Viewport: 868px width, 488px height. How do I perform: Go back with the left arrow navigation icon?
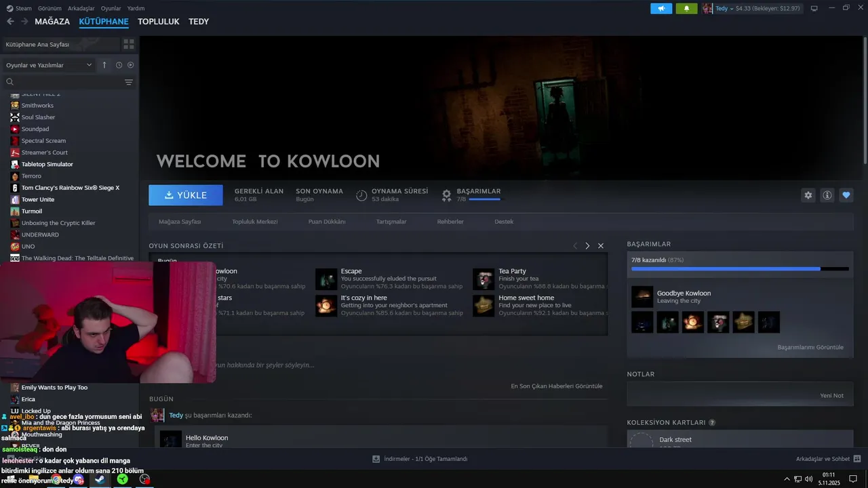(x=10, y=22)
